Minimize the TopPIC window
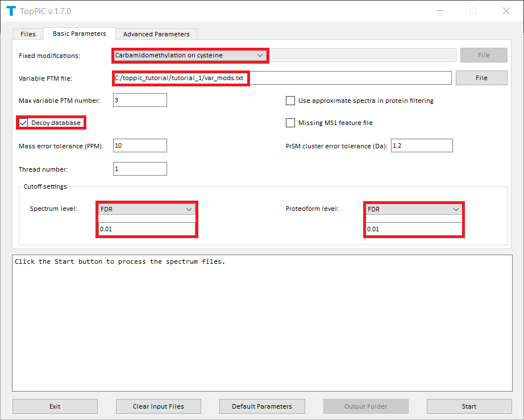This screenshot has width=524, height=420. [x=439, y=11]
